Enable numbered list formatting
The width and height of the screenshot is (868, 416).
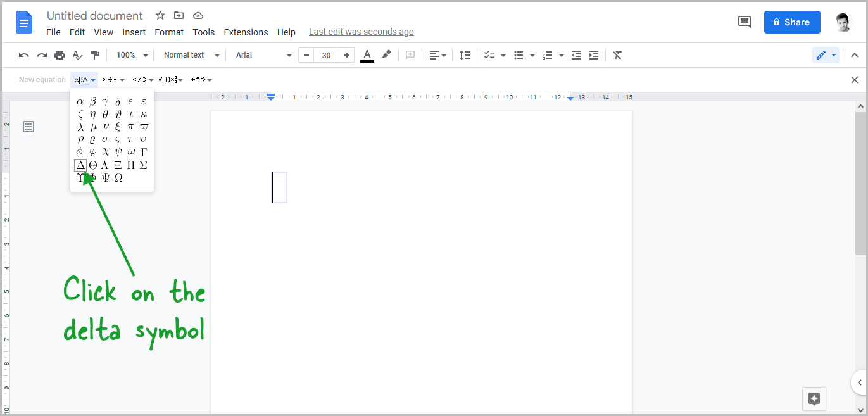point(548,55)
